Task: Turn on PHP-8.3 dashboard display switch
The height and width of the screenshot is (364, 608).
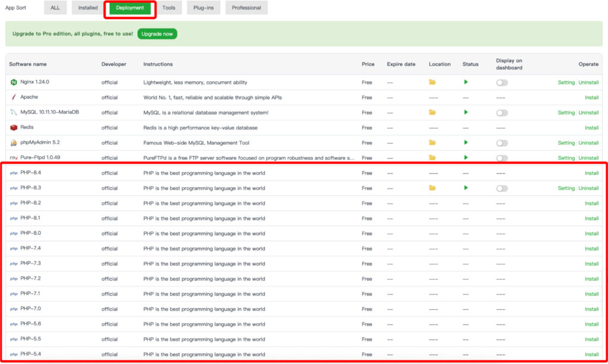Action: pos(502,188)
